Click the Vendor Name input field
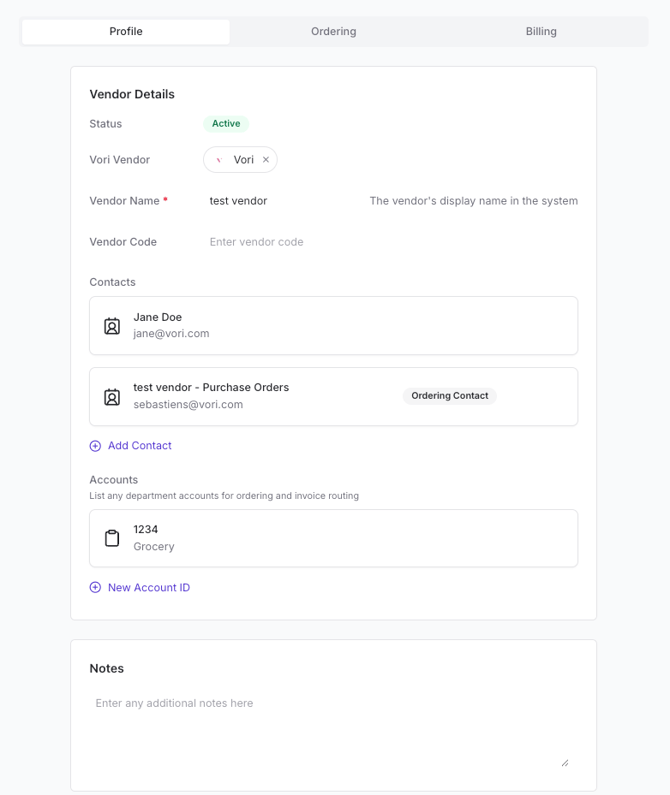Viewport: 670px width, 795px height. [280, 201]
